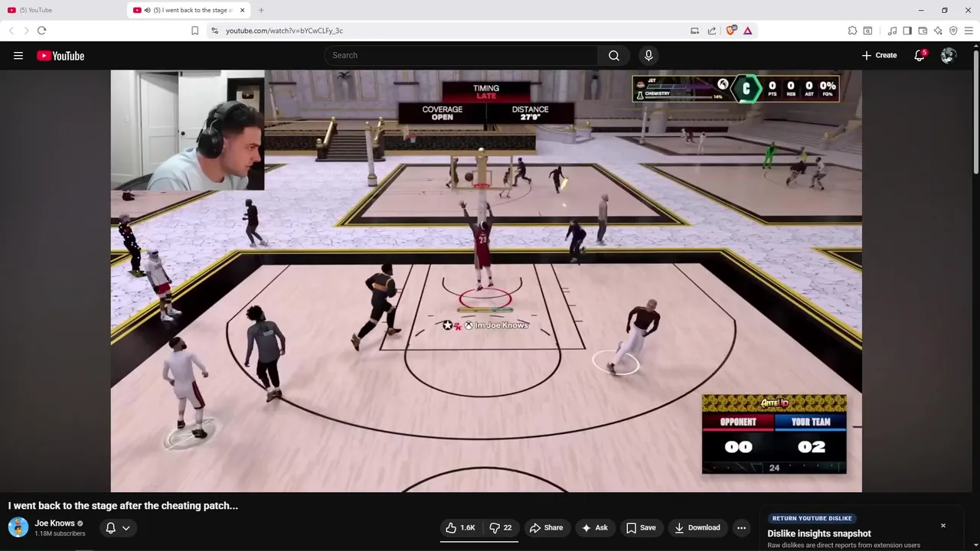
Task: Click into the YouTube search box
Action: pos(462,55)
